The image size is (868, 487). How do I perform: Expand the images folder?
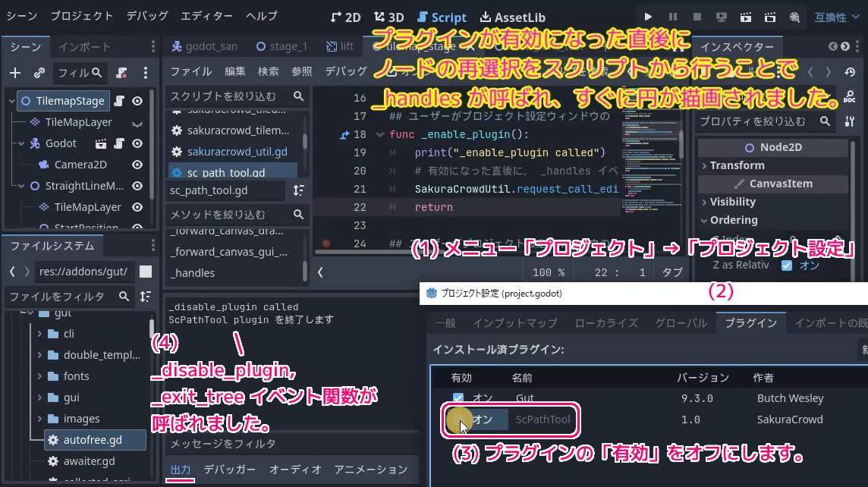[39, 419]
